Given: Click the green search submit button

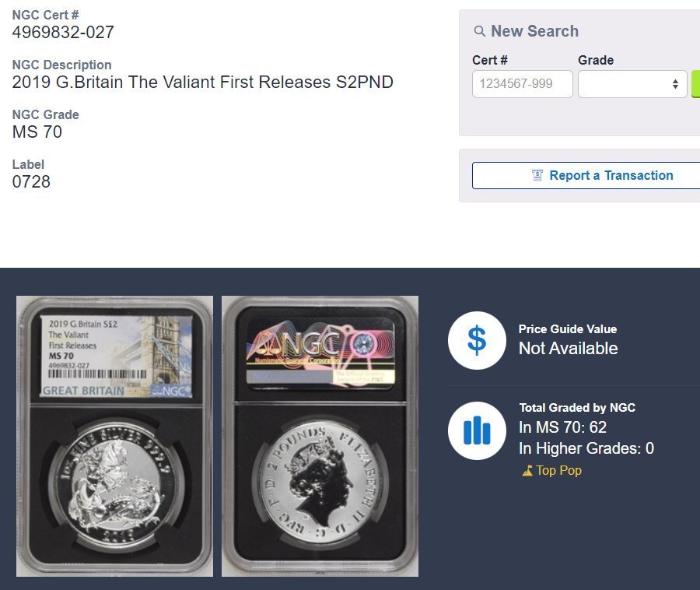Looking at the screenshot, I should [695, 84].
